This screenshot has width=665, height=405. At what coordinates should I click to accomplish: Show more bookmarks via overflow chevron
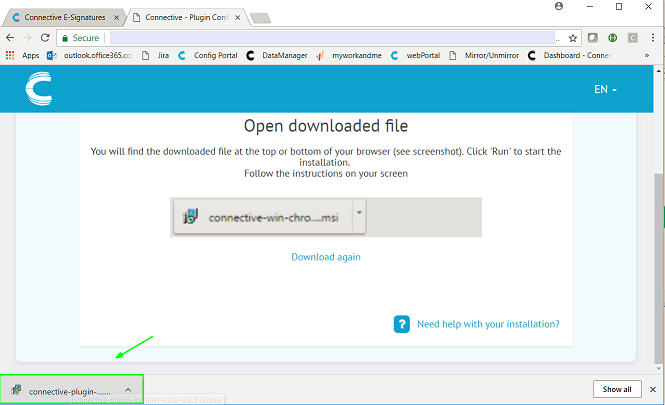pos(654,55)
